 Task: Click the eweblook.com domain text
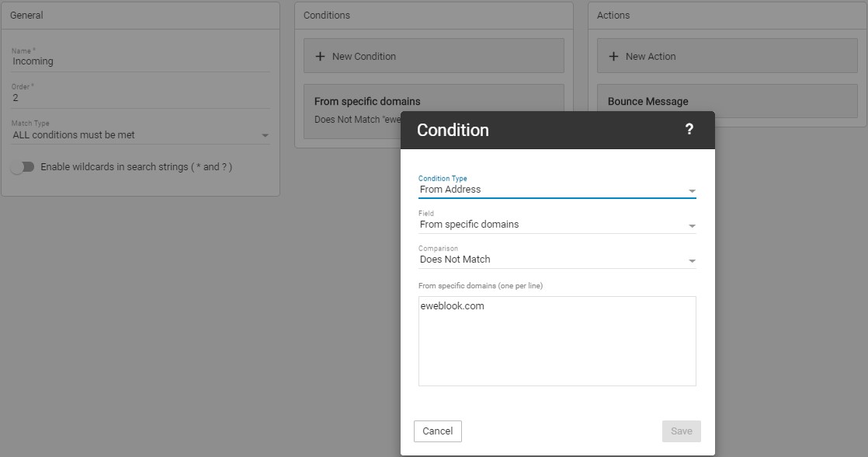(452, 306)
